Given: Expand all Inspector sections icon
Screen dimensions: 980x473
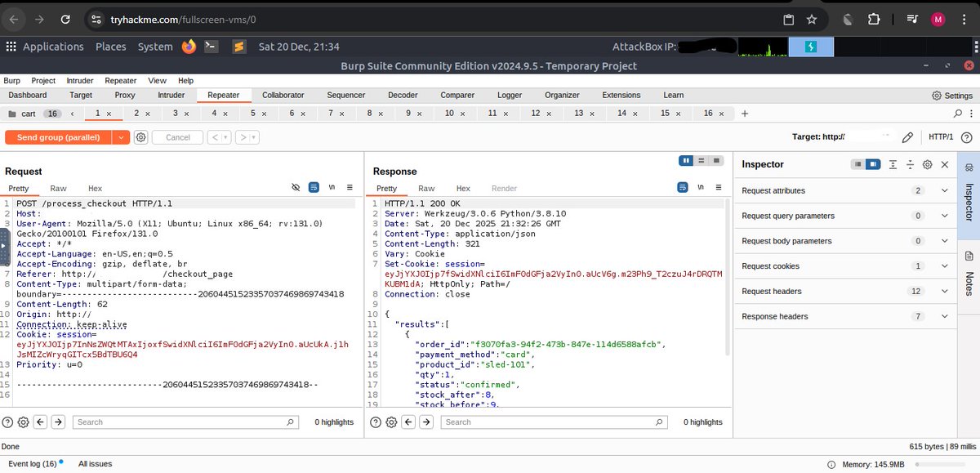Looking at the screenshot, I should (x=893, y=164).
